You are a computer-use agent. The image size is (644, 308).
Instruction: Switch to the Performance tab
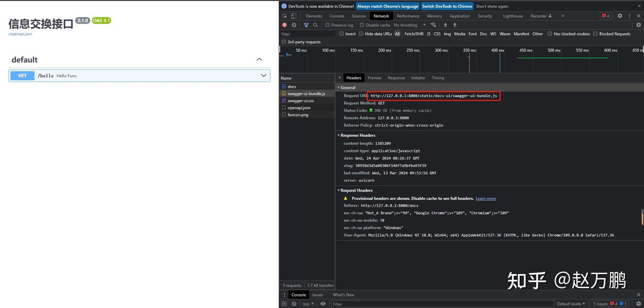coord(408,16)
